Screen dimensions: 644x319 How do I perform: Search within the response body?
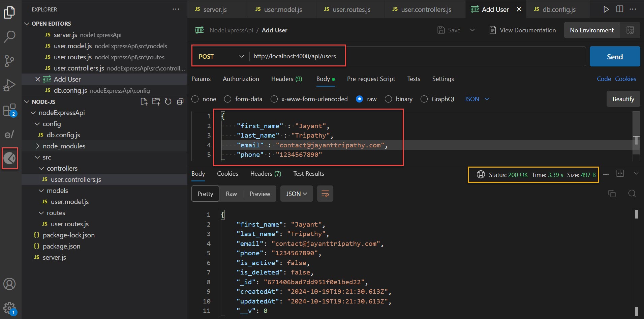632,194
